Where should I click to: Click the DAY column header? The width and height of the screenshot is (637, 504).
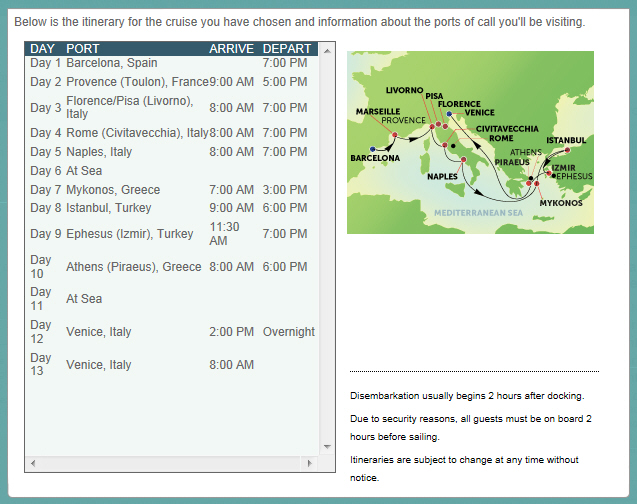(42, 49)
